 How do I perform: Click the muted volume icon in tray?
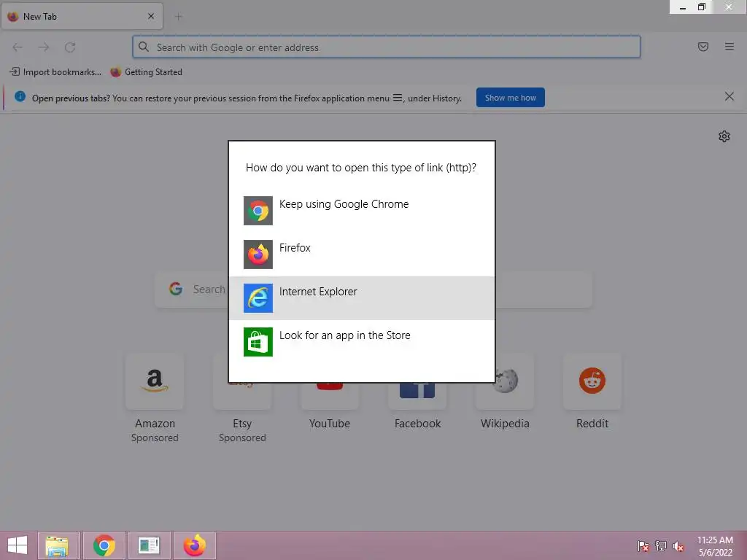[678, 545]
